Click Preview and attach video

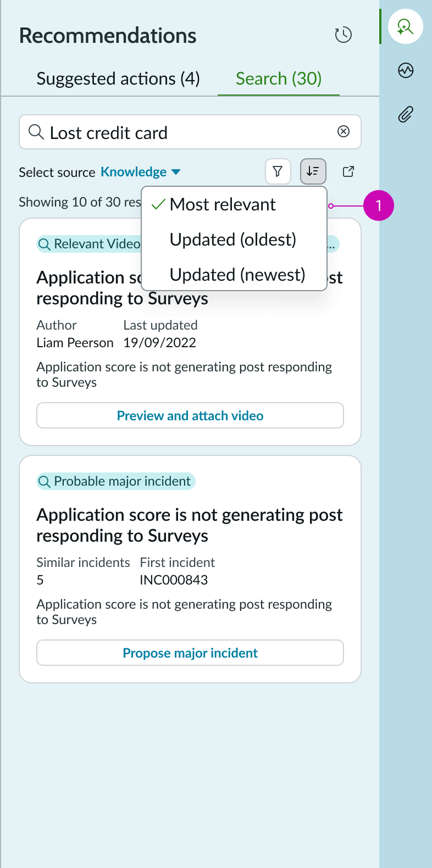[x=190, y=415]
